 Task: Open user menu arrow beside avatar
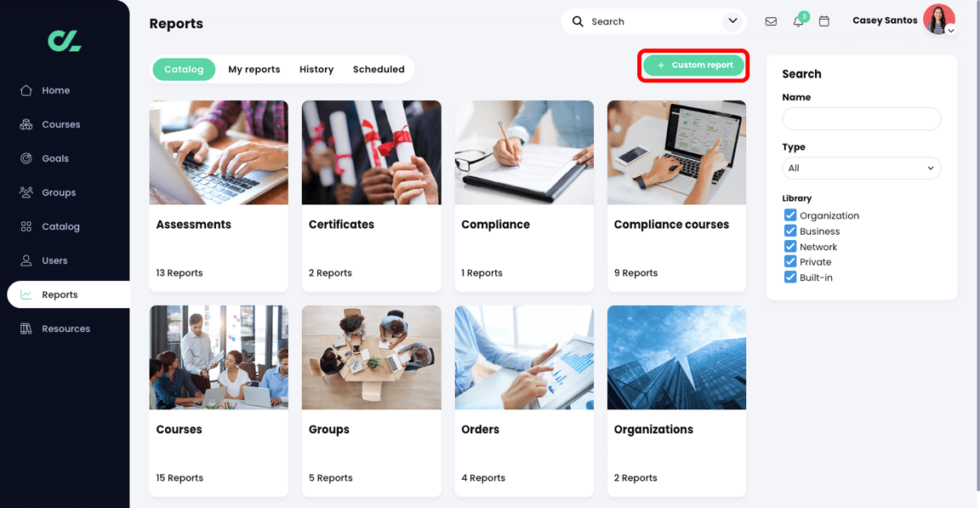coord(950,30)
